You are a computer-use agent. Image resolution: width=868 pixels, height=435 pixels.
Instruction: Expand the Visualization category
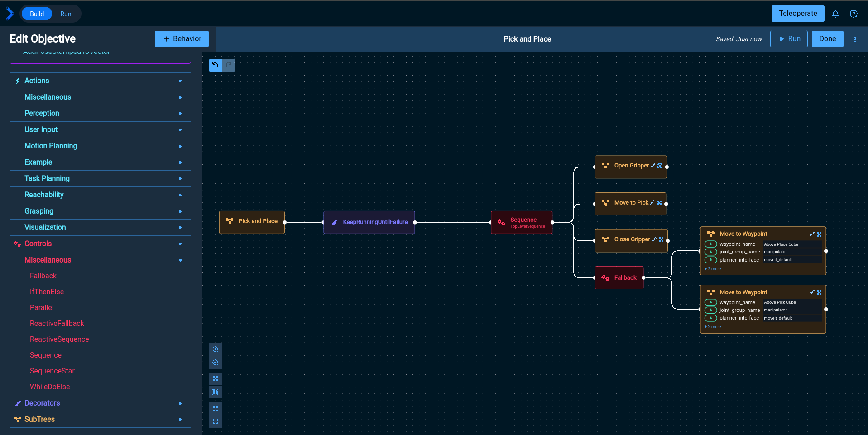tap(100, 228)
